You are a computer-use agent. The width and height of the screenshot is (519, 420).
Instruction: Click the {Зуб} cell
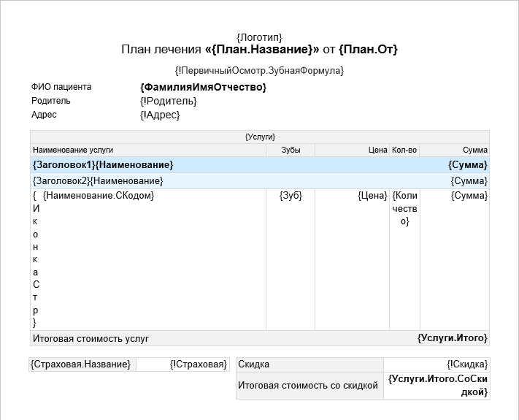tap(291, 196)
